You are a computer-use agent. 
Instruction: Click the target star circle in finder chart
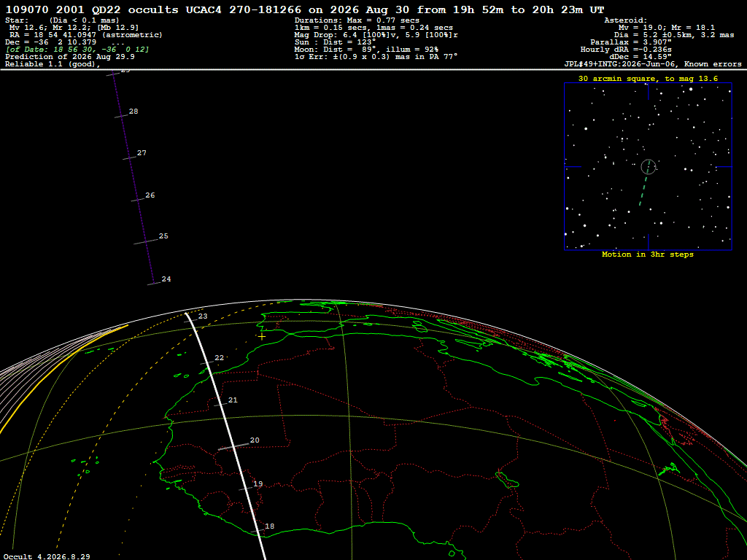pos(649,167)
